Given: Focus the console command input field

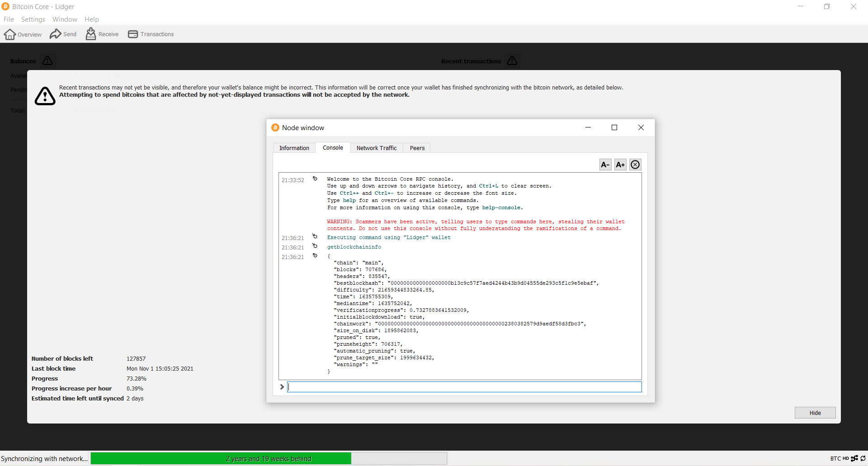Looking at the screenshot, I should tap(464, 387).
